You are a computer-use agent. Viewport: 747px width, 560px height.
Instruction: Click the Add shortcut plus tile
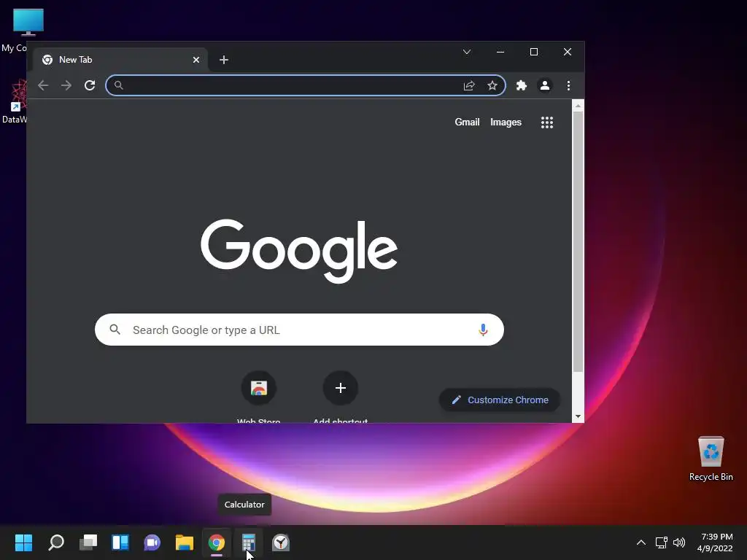tap(341, 388)
